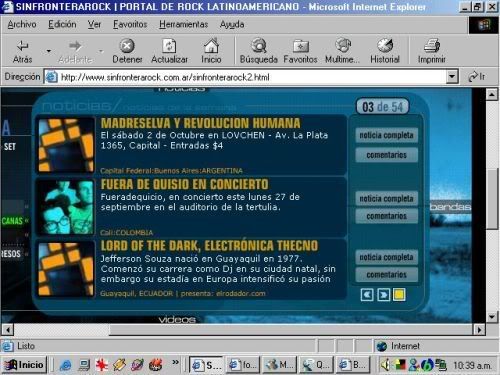Viewport: 500px width, 375px height.
Task: Click the vertical scrollbar down arrow
Action: tap(492, 317)
